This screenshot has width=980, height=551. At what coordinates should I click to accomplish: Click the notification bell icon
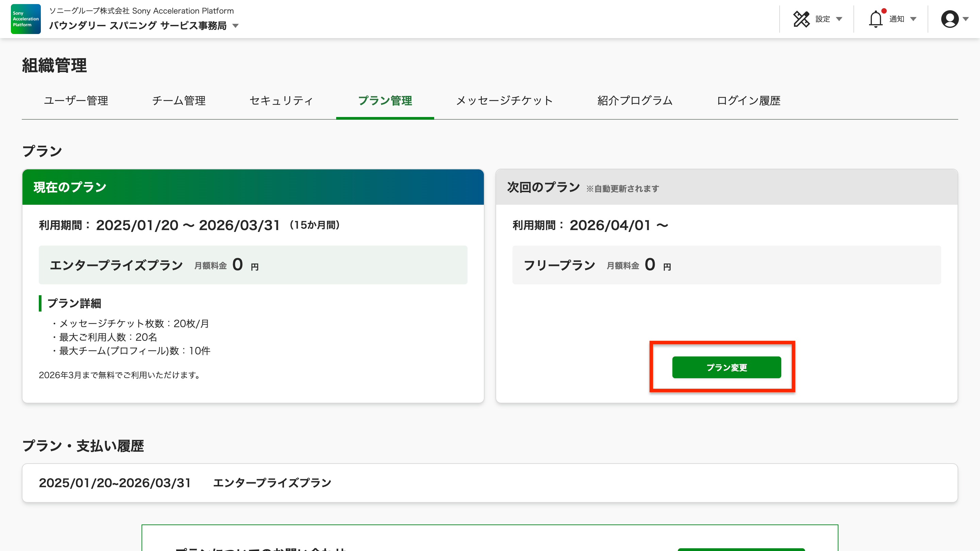point(876,19)
